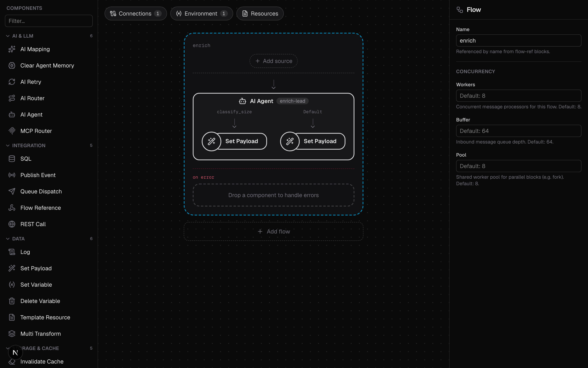Click the SQL database icon
Viewport: 588px width, 368px height.
click(x=12, y=159)
